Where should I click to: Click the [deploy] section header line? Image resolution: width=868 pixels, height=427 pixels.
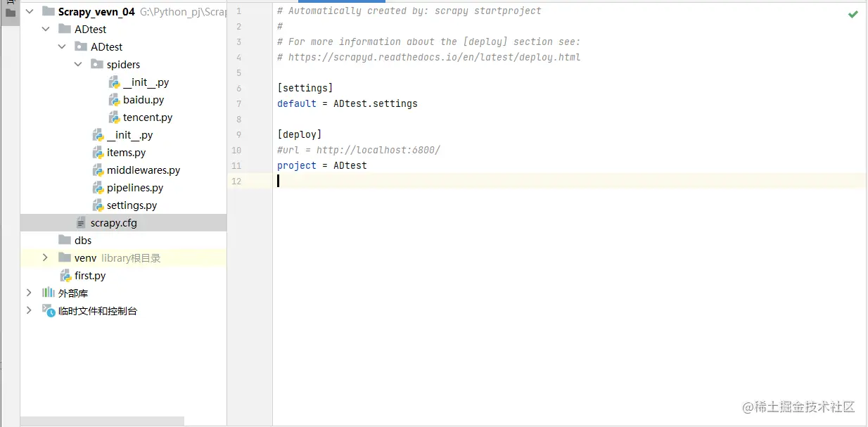coord(300,134)
